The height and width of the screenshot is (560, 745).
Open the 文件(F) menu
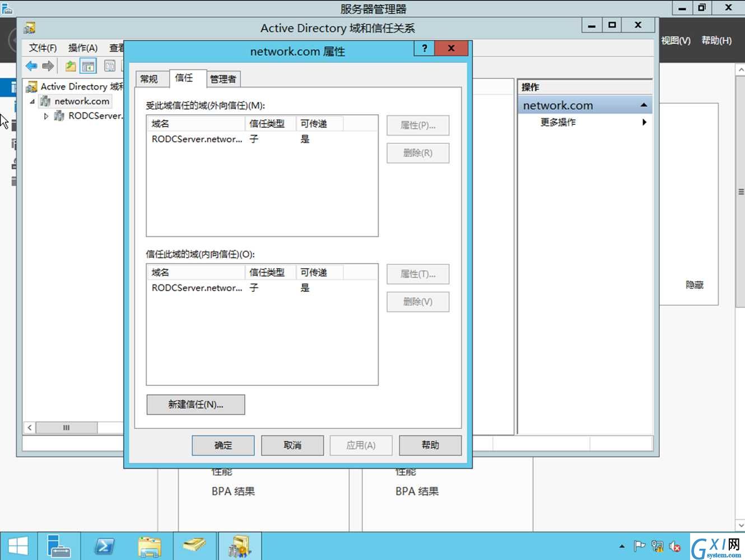43,48
